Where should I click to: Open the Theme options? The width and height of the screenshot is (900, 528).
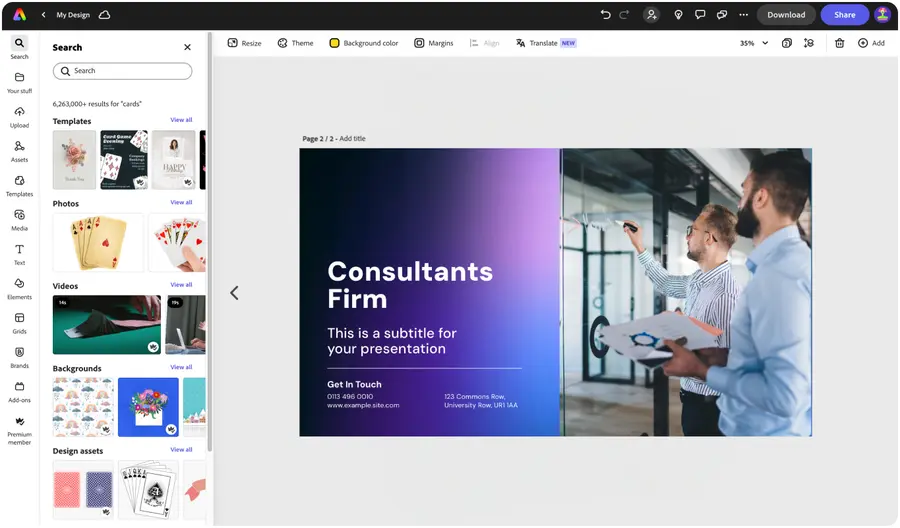pyautogui.click(x=296, y=43)
